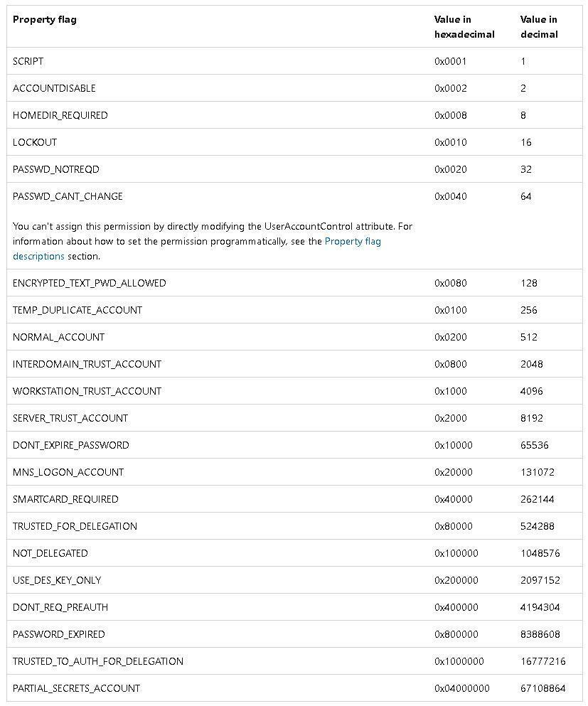Viewport: 588px width, 706px height.
Task: Click the ACCOUNTDISABLE flag cell
Action: [x=54, y=88]
